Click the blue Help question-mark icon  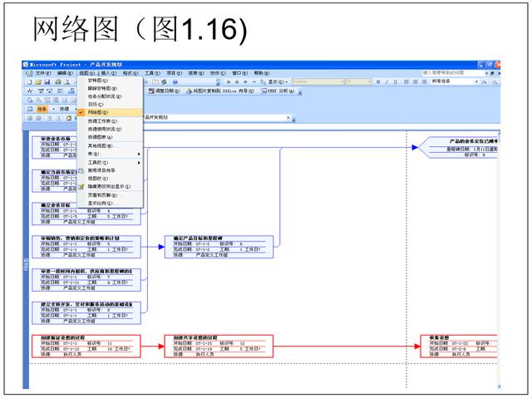coord(175,82)
